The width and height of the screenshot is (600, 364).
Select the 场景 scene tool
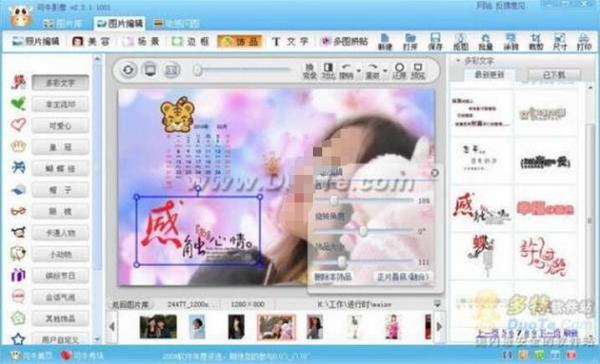pyautogui.click(x=140, y=41)
